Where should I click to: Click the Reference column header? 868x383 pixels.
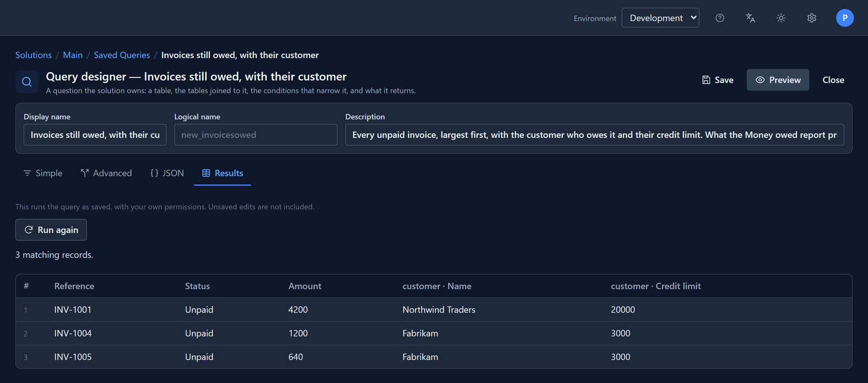click(74, 286)
